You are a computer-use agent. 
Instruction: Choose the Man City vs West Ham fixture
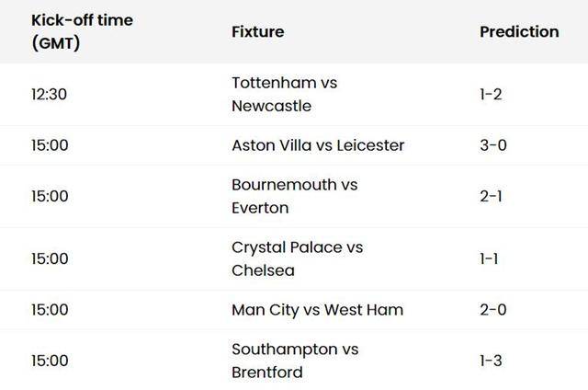(317, 309)
